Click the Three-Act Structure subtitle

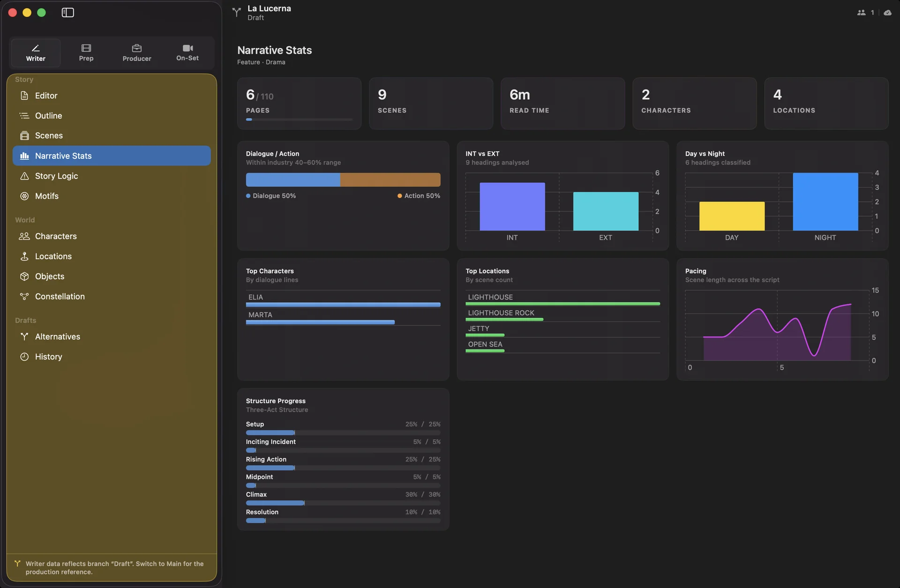277,410
